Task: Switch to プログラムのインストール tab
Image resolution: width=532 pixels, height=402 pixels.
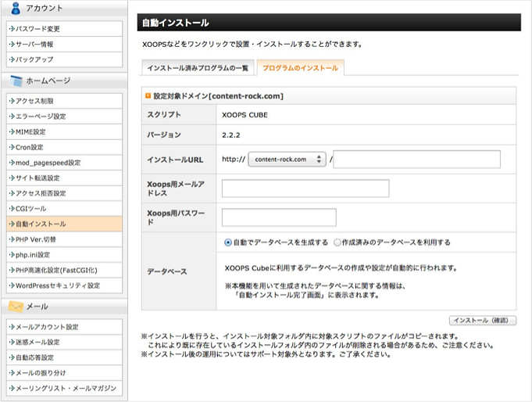Action: pos(300,67)
